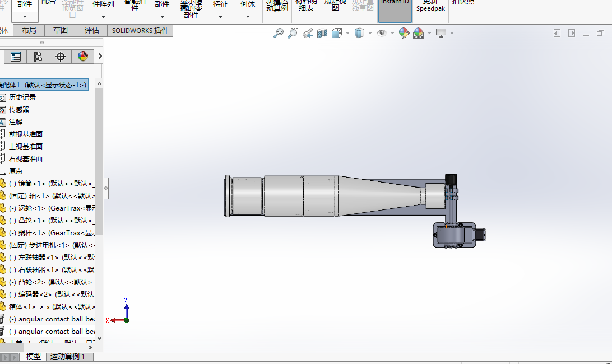The width and height of the screenshot is (612, 364).
Task: Expand manager tabs with the right chevron
Action: 100,56
